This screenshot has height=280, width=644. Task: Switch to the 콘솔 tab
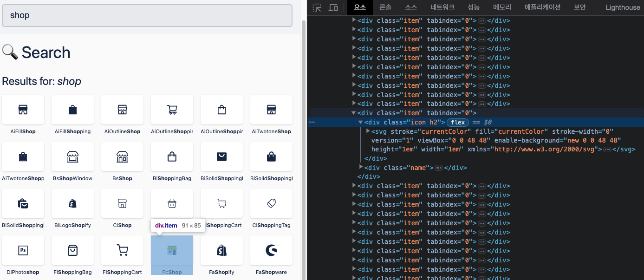[385, 7]
